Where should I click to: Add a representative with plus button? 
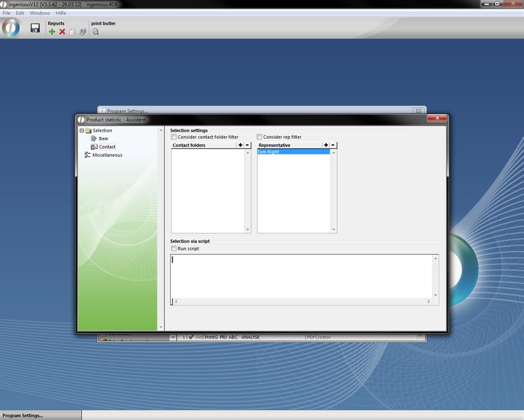point(326,145)
